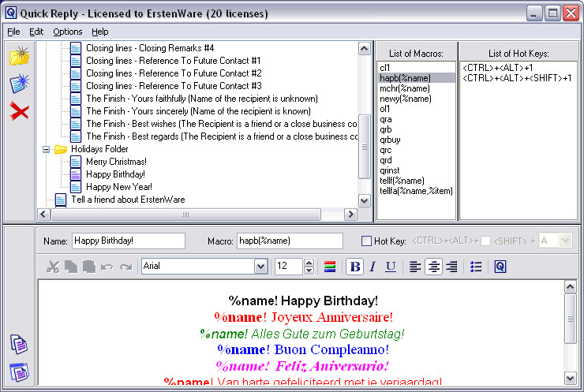Screen dimensions: 584x392
Task: Click the Joyeux Anniversaire! line in editor
Action: (x=303, y=317)
